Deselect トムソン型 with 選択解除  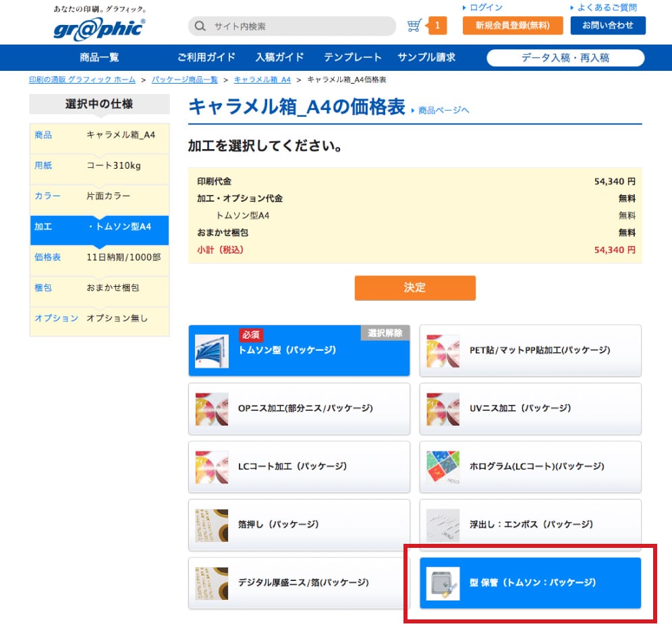point(385,333)
